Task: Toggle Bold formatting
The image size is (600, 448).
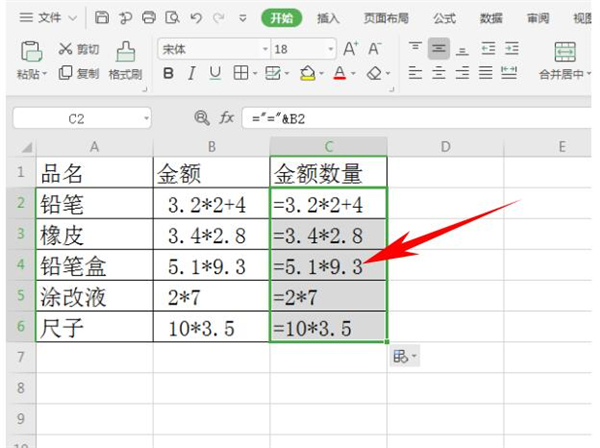Action: tap(168, 73)
